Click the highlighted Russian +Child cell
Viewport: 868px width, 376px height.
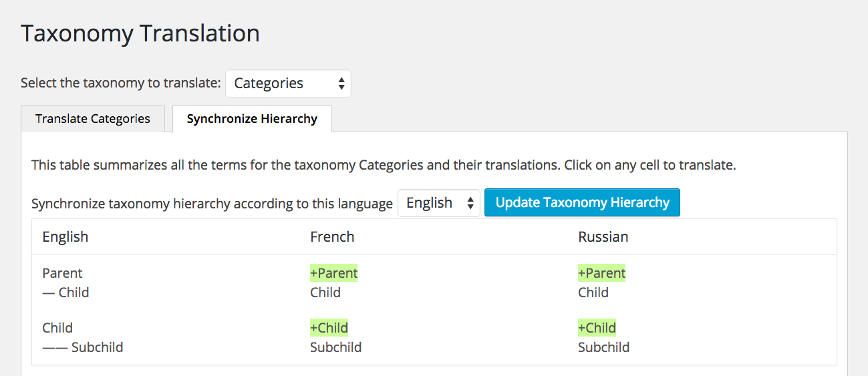point(597,328)
